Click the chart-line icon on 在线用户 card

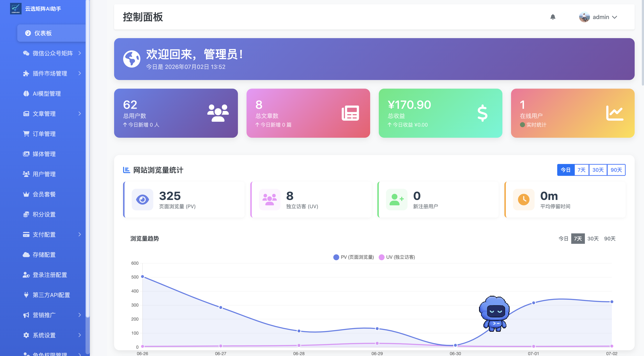[x=615, y=113]
